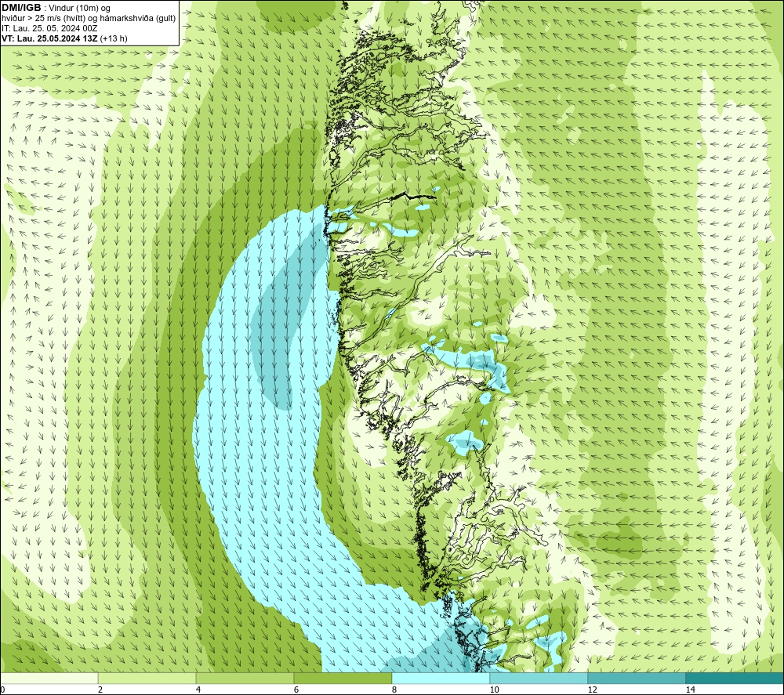Click the scale label 8

(394, 690)
